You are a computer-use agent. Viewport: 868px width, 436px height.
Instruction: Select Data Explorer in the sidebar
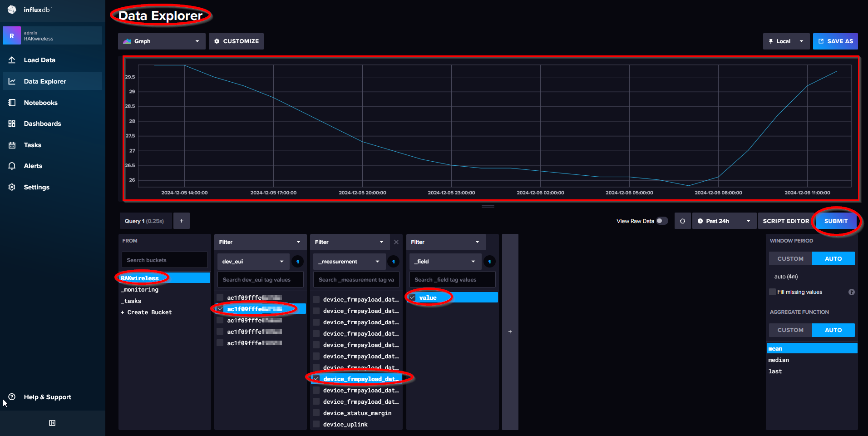coord(45,81)
